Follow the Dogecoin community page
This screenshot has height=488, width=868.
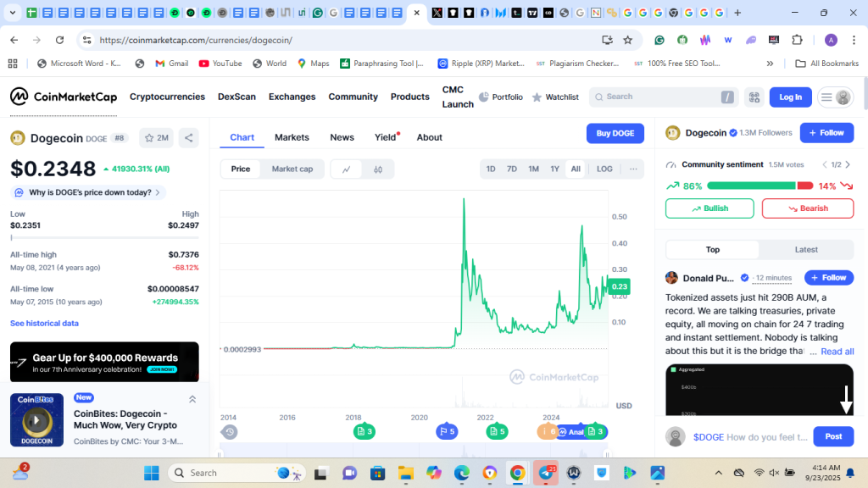826,133
